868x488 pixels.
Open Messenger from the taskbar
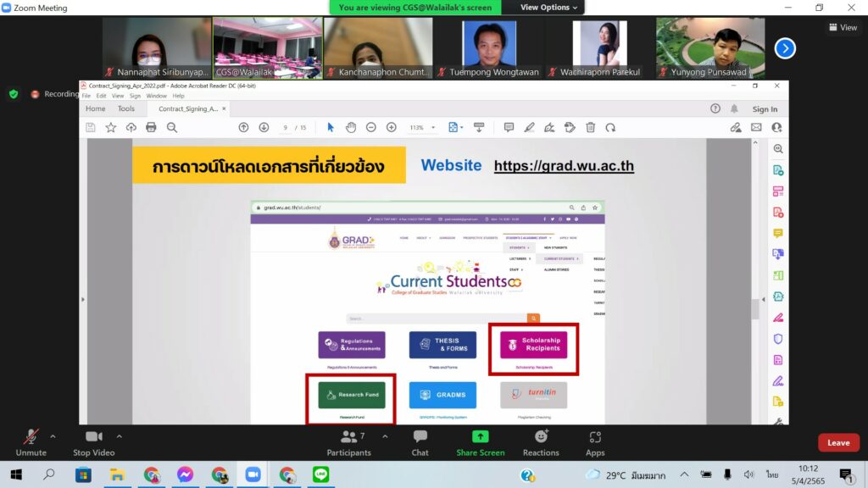[185, 474]
